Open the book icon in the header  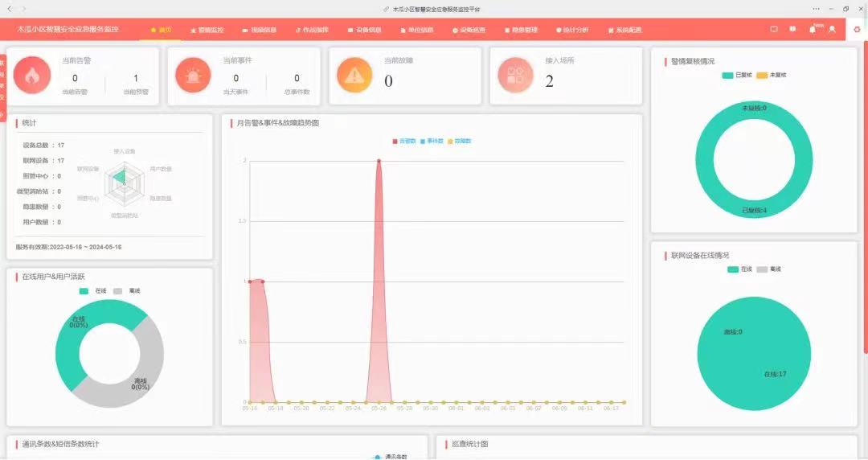coord(792,30)
